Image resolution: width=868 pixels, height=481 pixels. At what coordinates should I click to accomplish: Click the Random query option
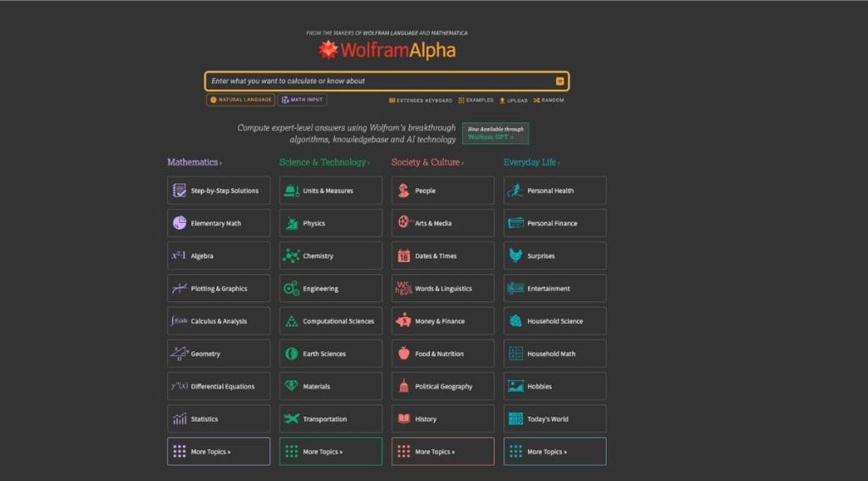pos(548,100)
